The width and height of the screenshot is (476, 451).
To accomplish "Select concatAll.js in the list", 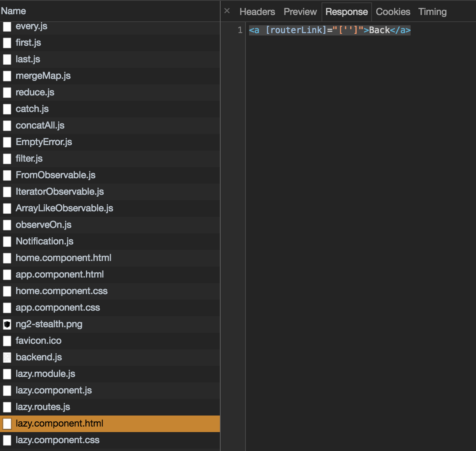I will pos(110,125).
